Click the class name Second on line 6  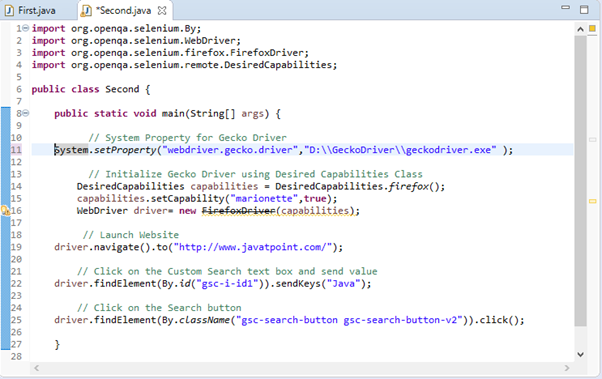tap(122, 89)
